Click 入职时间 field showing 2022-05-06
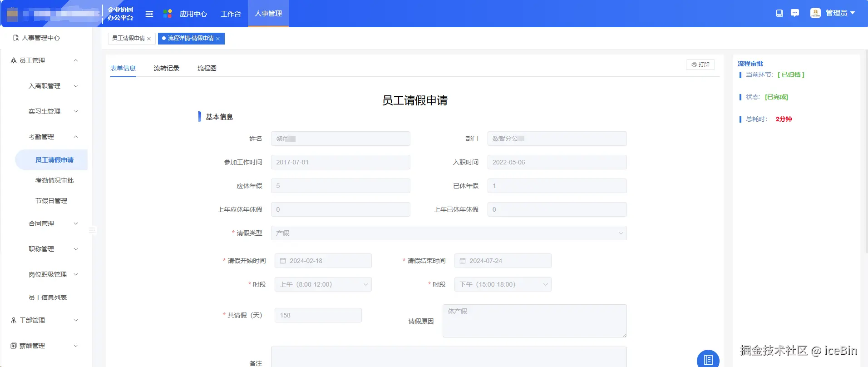The image size is (868, 367). pos(557,162)
